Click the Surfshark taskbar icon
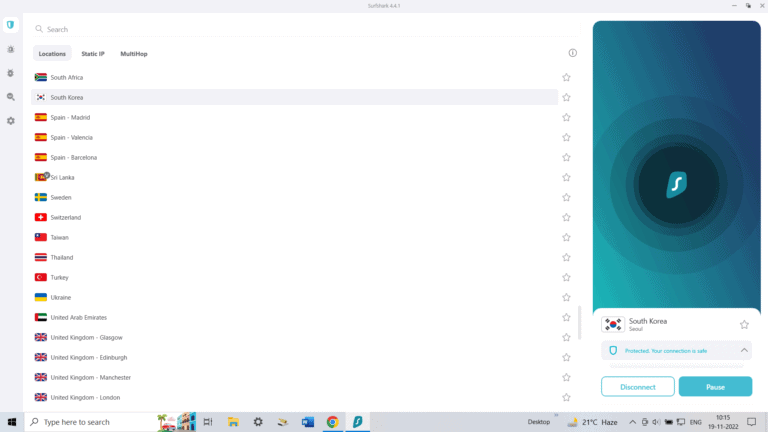The height and width of the screenshot is (432, 768). pos(358,422)
